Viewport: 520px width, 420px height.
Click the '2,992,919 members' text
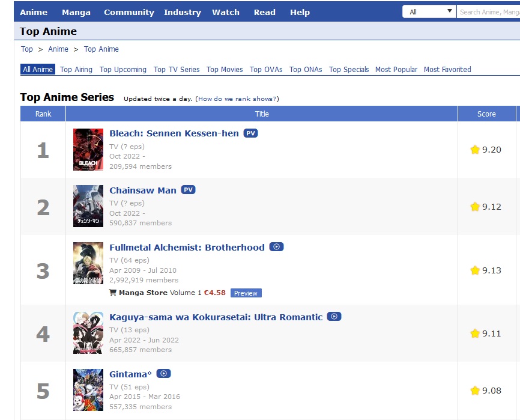point(144,280)
